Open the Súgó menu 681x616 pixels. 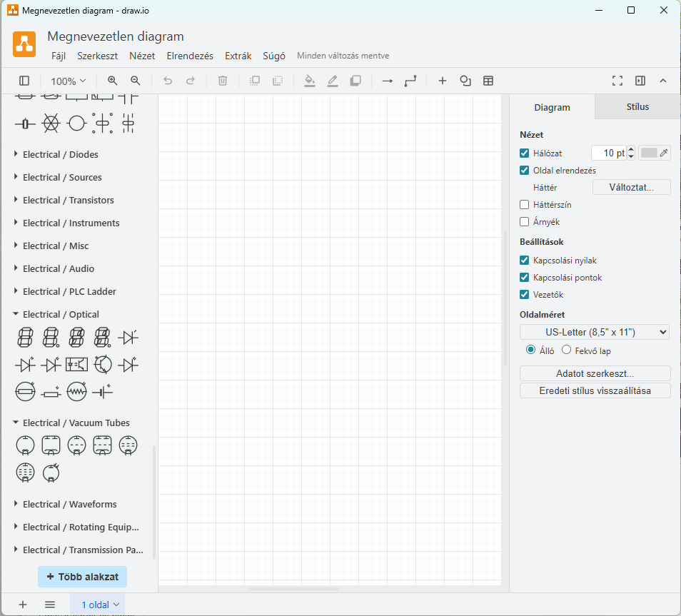274,56
